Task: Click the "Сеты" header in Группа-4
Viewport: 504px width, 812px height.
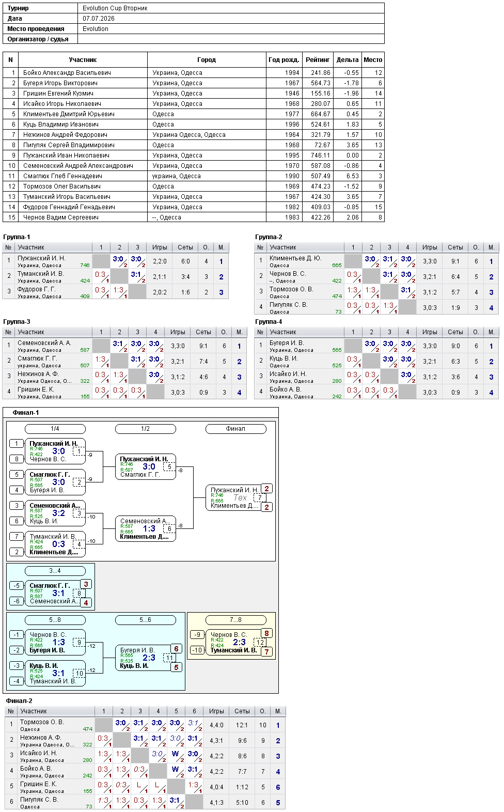Action: coord(455,332)
